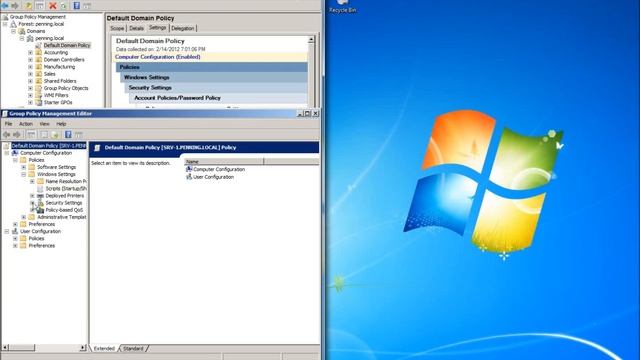Switch to the Details tab
The width and height of the screenshot is (640, 360).
(136, 28)
